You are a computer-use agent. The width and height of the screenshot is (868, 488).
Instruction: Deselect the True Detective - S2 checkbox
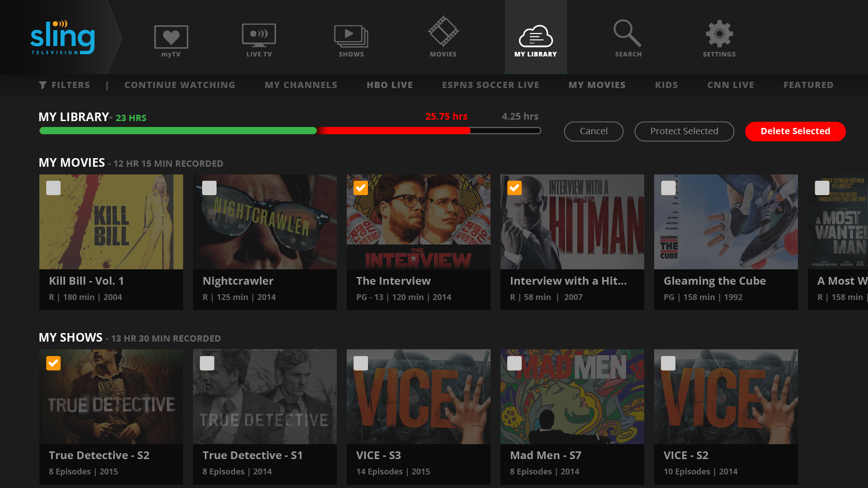[53, 363]
